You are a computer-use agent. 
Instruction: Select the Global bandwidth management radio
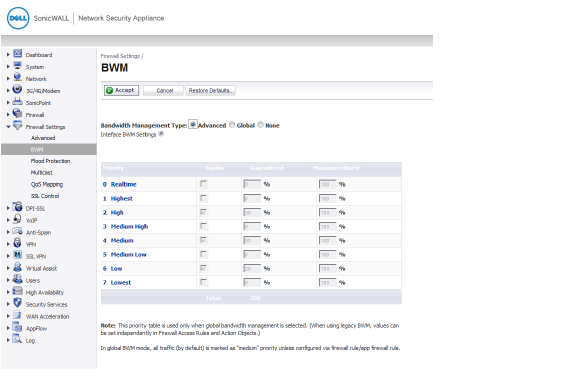coord(232,125)
